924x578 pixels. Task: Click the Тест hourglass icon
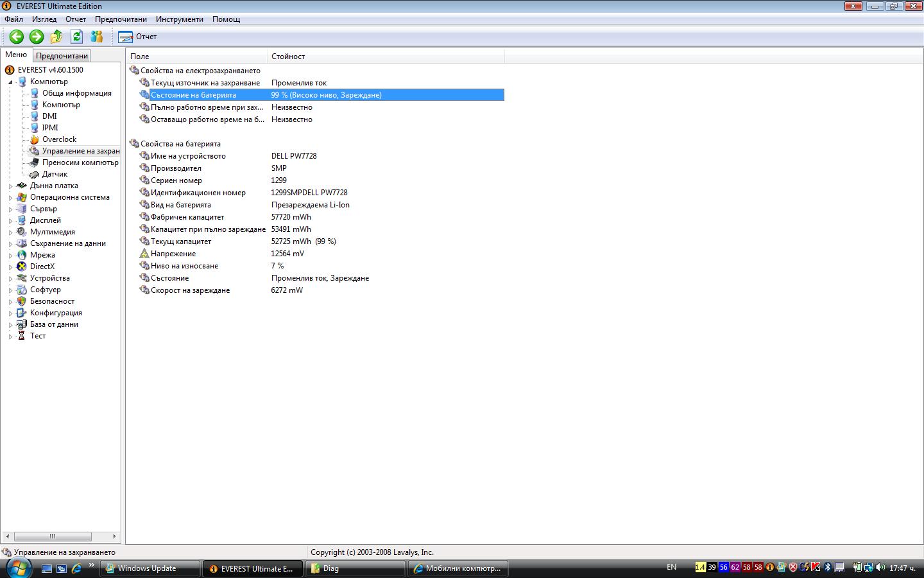point(22,336)
